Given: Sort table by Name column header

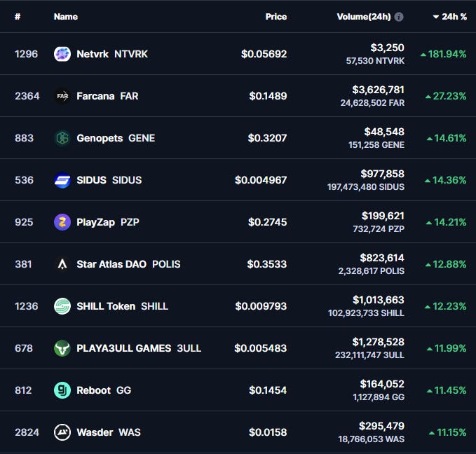Looking at the screenshot, I should coord(66,17).
